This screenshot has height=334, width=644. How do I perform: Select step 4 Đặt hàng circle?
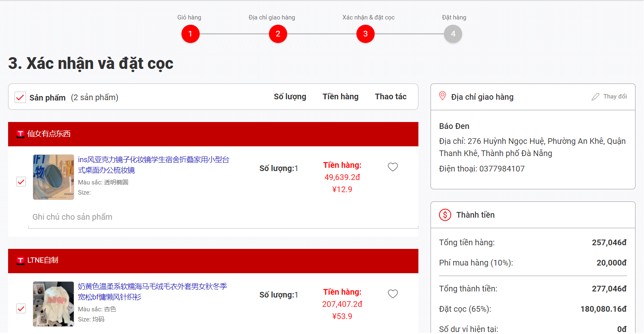pyautogui.click(x=453, y=34)
